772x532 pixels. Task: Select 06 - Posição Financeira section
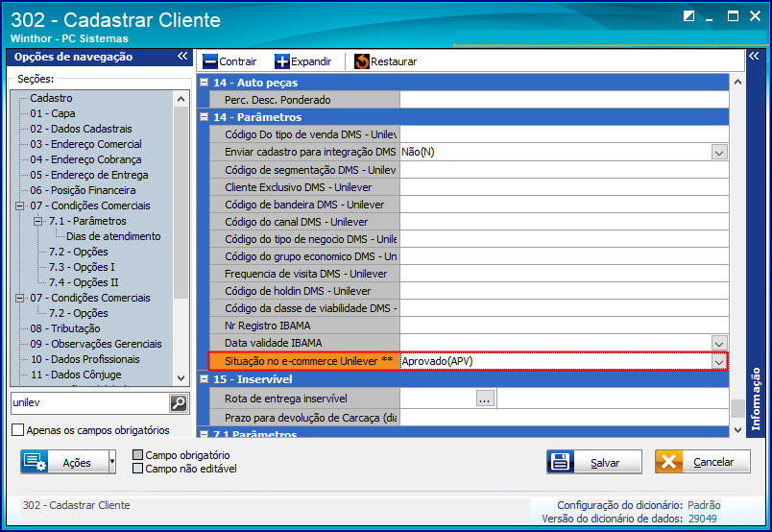(83, 190)
